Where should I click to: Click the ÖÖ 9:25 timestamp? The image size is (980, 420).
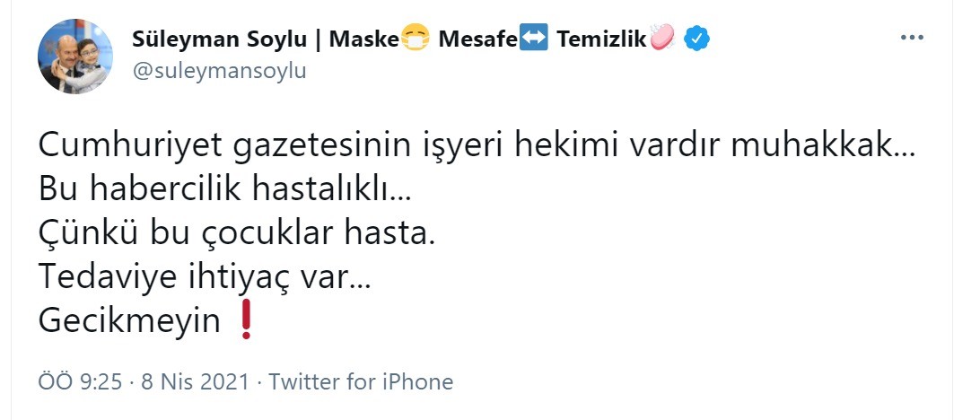tap(80, 381)
